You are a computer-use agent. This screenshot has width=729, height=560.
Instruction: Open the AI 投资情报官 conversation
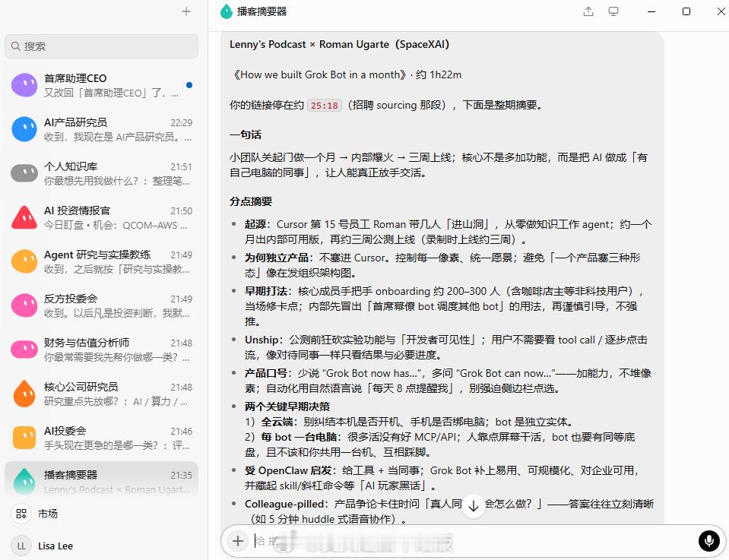[101, 217]
